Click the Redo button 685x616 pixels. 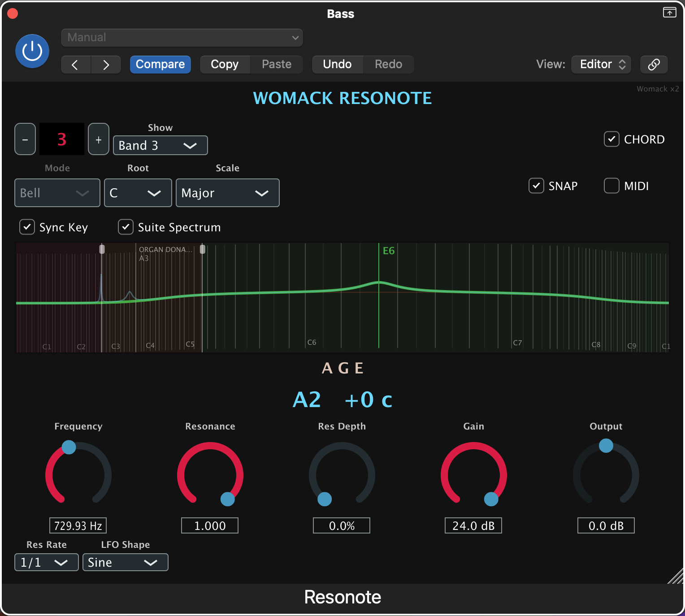point(388,65)
